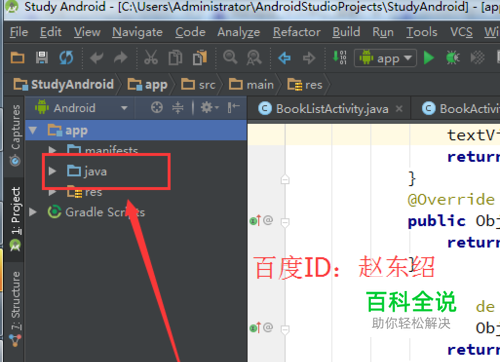Click the Undo arrow icon
500x362 pixels.
(97, 58)
